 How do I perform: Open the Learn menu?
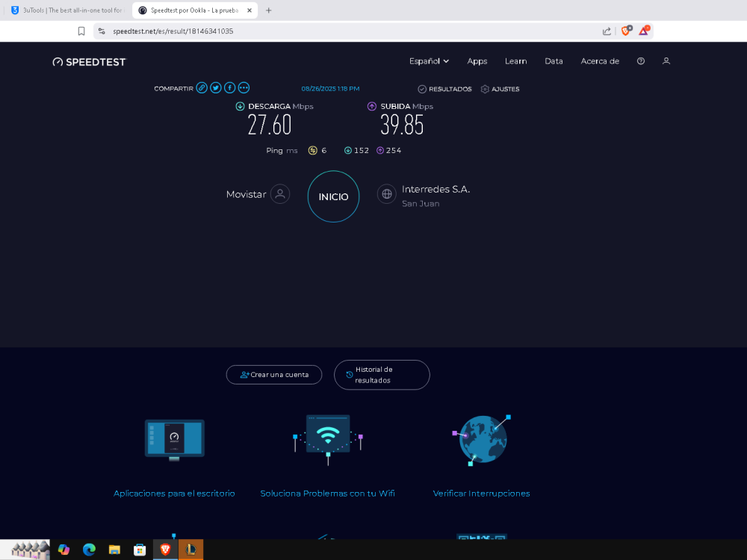pos(515,61)
